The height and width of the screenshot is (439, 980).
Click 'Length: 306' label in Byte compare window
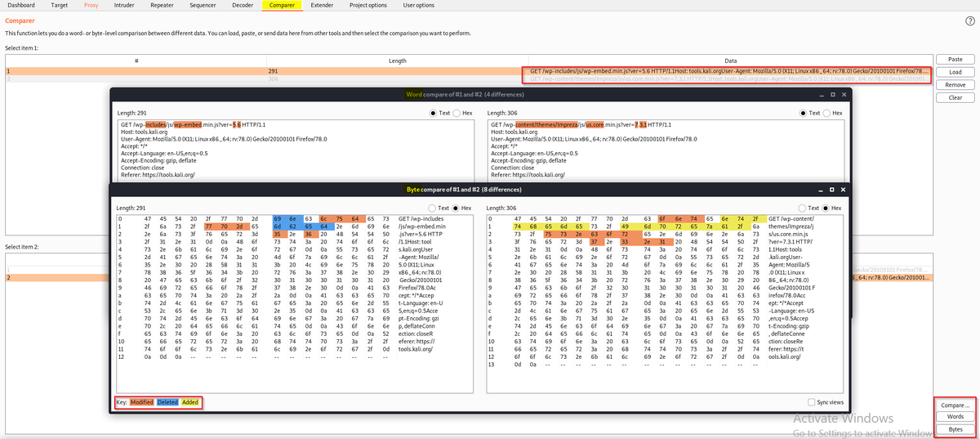click(501, 208)
